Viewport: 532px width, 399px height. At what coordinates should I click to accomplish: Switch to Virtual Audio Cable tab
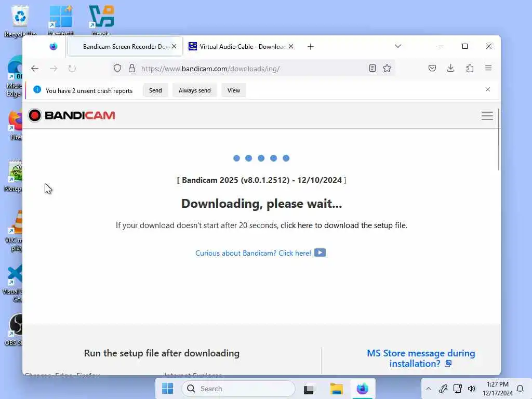point(241,46)
